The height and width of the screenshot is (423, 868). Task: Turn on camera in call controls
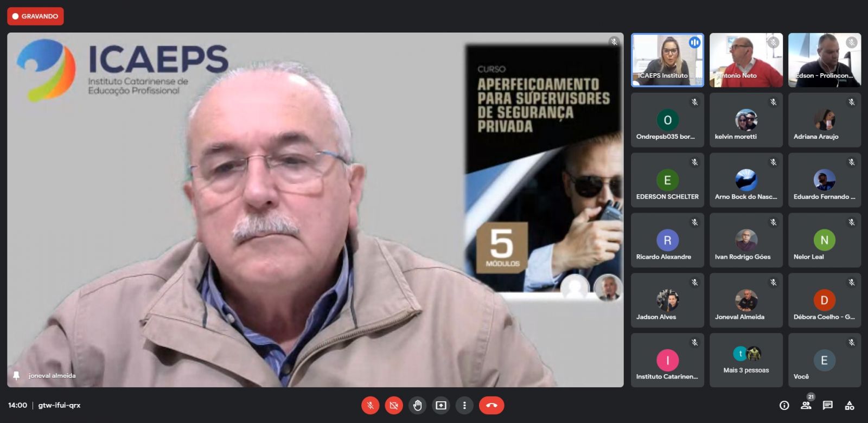[x=394, y=405]
